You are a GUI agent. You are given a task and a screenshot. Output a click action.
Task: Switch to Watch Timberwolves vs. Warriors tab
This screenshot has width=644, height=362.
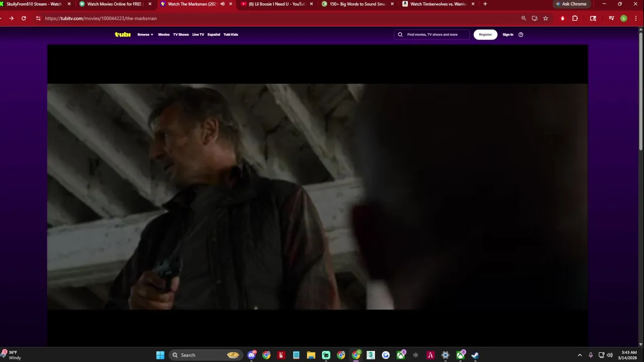click(x=438, y=4)
